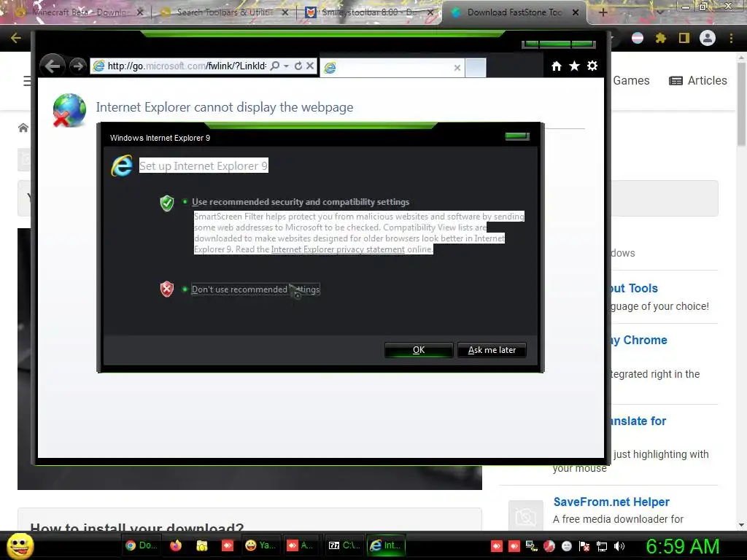Click the green shield check icon

167,203
